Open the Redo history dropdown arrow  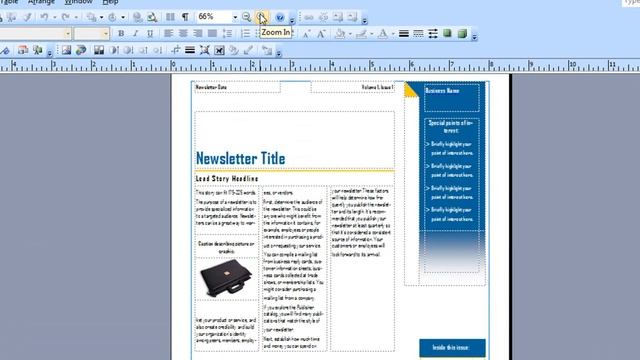[76, 17]
